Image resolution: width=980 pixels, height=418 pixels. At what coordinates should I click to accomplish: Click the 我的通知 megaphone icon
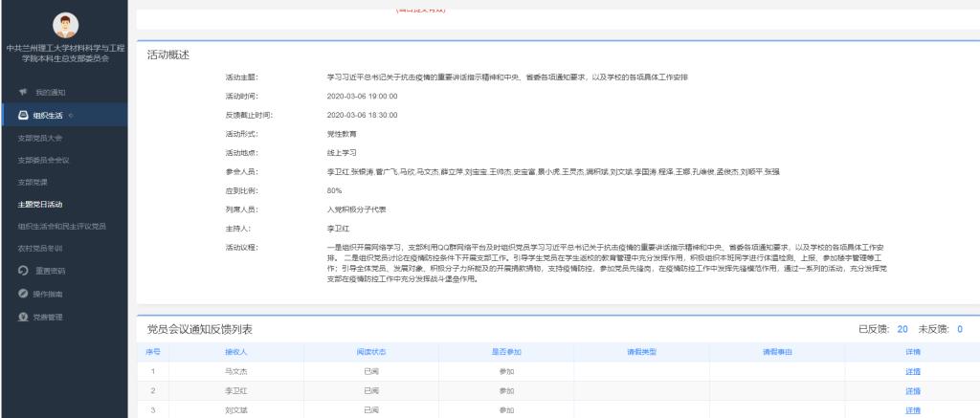[22, 92]
